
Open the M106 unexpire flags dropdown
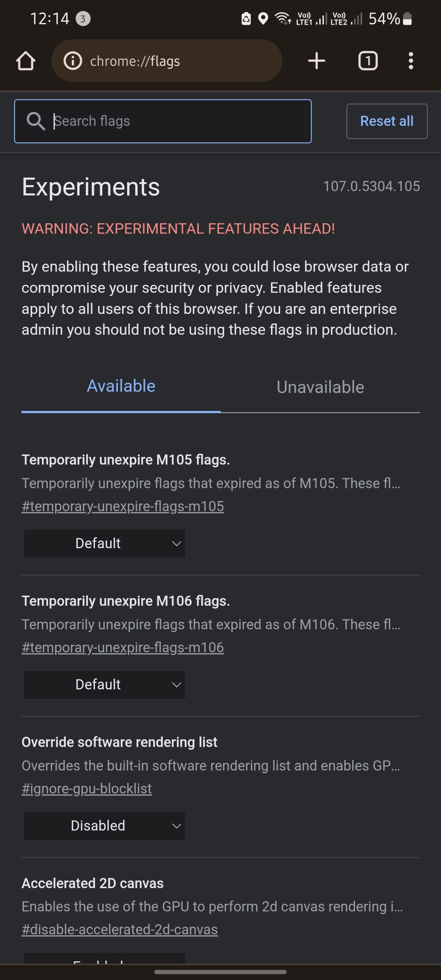point(105,685)
